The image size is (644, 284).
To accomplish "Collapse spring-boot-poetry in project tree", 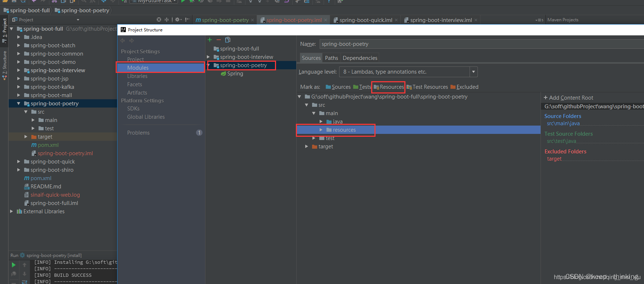I will (x=19, y=104).
